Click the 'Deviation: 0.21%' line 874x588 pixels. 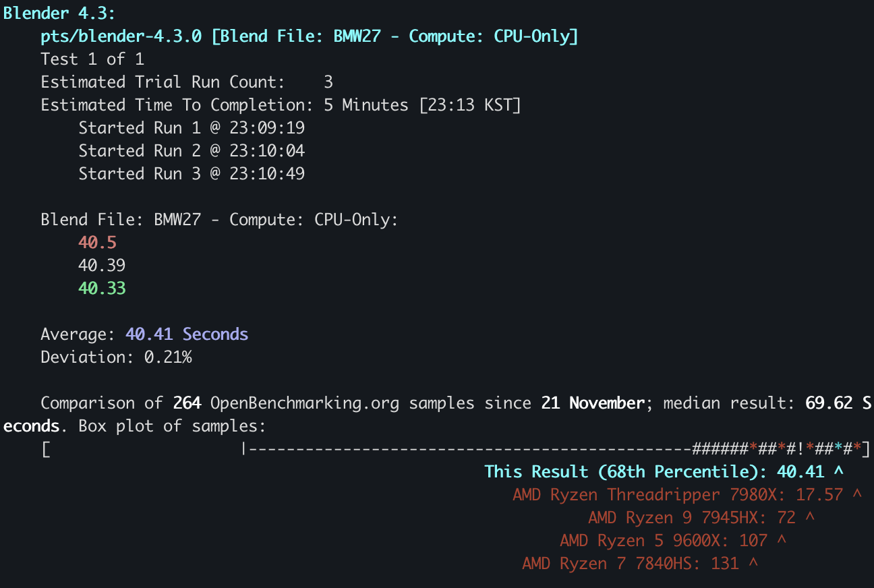[x=116, y=357]
